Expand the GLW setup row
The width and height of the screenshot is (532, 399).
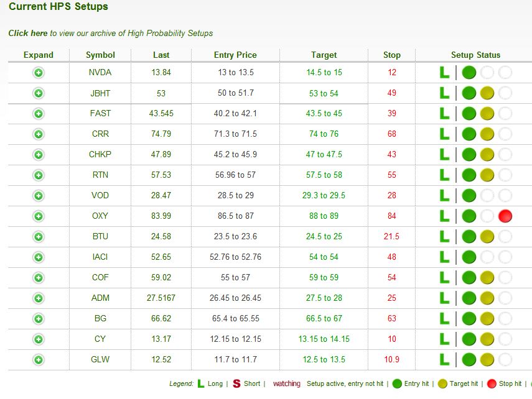pyautogui.click(x=39, y=360)
